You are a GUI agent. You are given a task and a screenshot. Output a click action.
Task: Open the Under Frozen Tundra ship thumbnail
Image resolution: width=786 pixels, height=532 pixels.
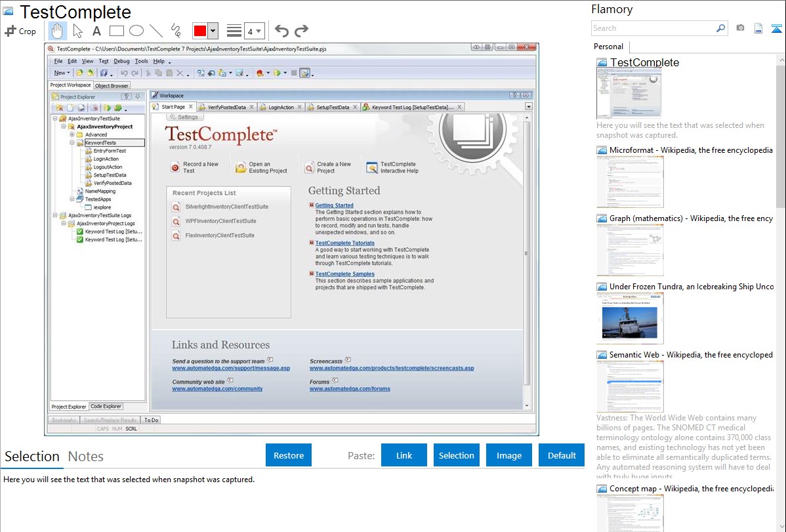[630, 318]
